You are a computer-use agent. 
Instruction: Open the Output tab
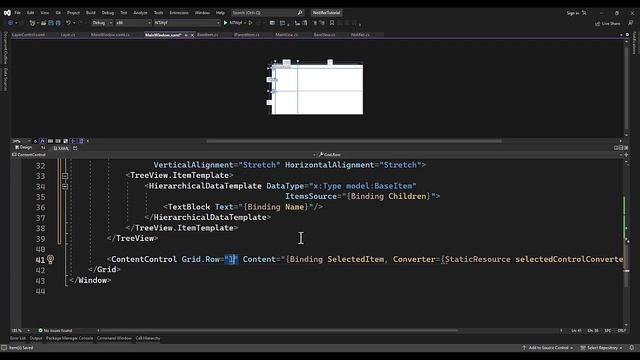click(36, 338)
